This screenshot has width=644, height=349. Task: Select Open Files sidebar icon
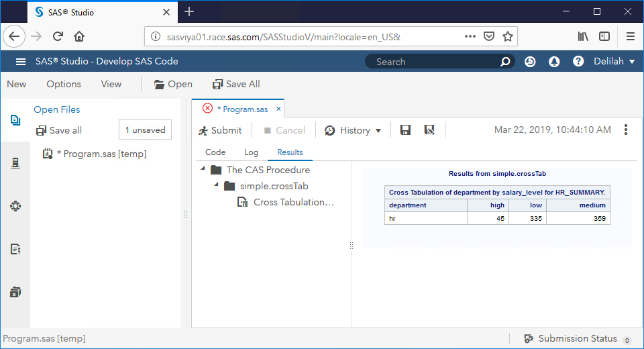click(15, 120)
